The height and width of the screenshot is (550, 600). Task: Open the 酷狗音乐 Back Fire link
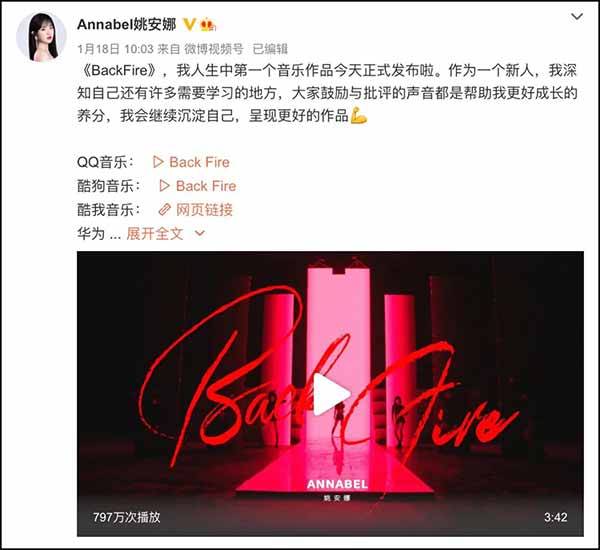206,186
